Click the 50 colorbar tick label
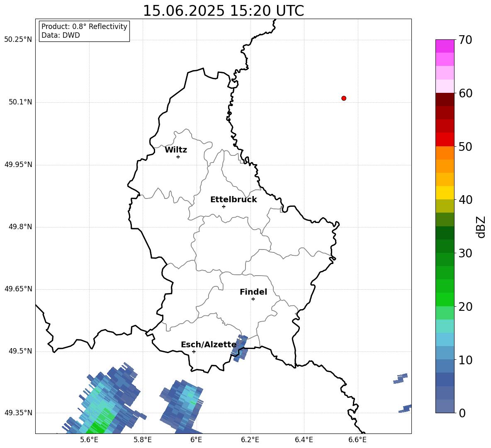Image resolution: width=491 pixels, height=448 pixels. click(465, 147)
